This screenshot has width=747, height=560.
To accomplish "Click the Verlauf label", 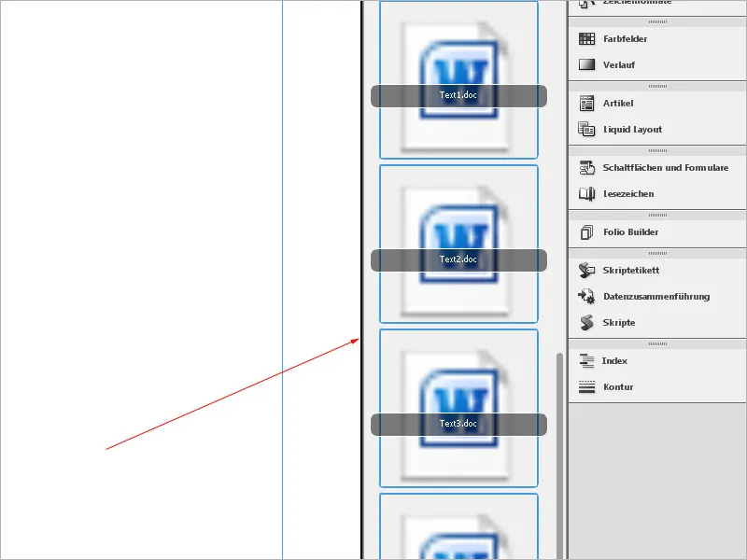I will pyautogui.click(x=619, y=65).
